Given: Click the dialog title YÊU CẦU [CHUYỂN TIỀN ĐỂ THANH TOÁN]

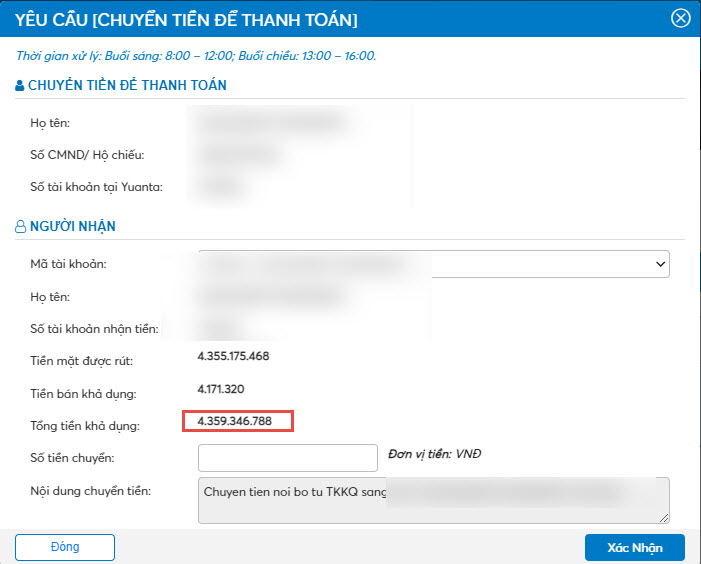Looking at the screenshot, I should (186, 20).
